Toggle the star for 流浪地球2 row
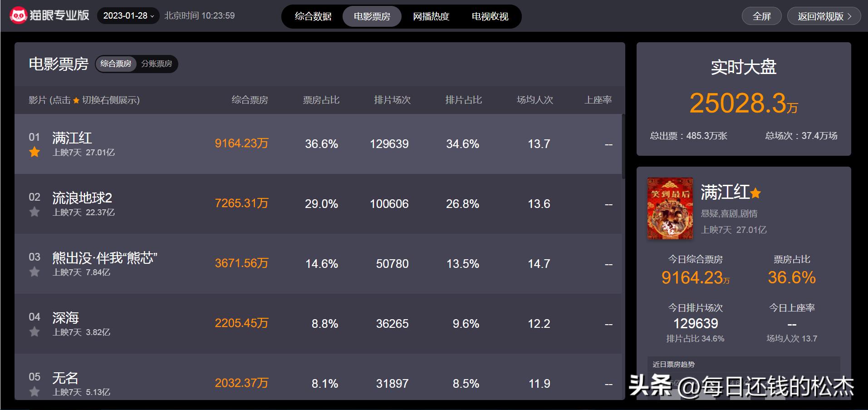This screenshot has height=410, width=868. [x=34, y=212]
